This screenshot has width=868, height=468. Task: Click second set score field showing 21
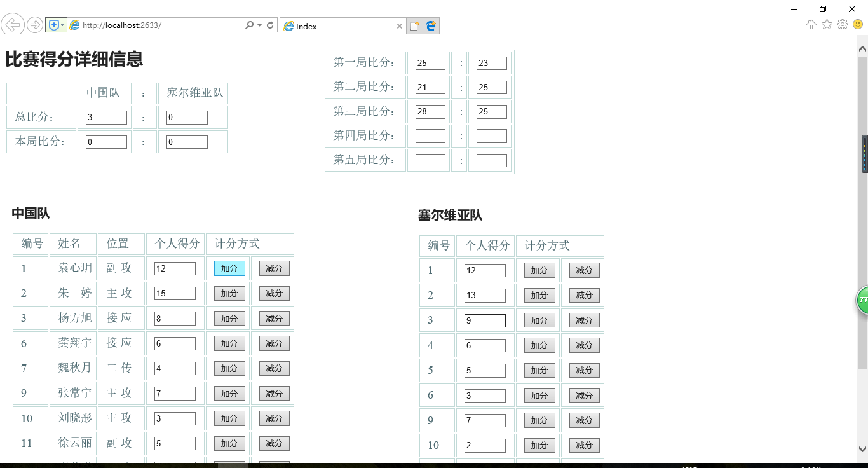[x=430, y=87]
